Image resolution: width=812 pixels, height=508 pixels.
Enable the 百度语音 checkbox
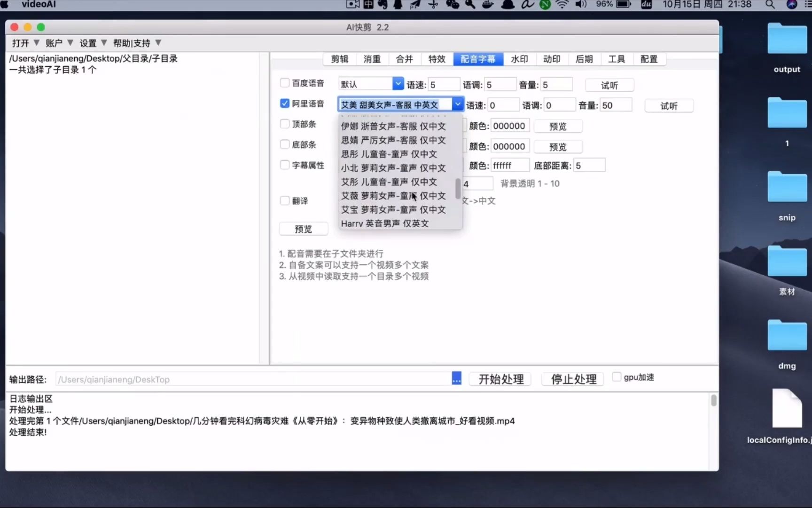[285, 83]
